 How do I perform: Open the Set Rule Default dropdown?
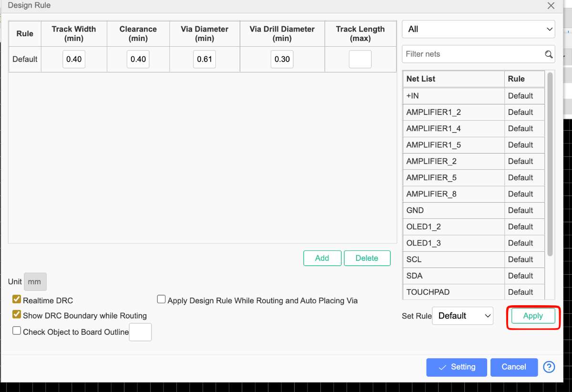(462, 316)
